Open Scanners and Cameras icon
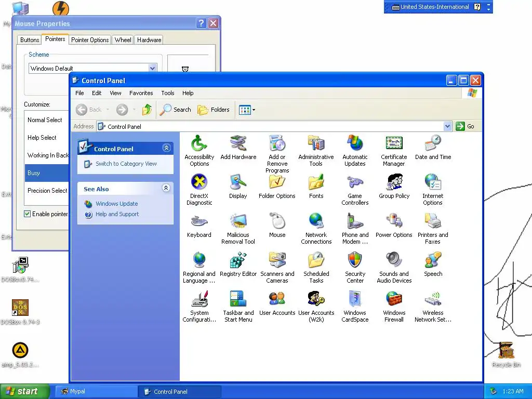 tap(277, 268)
